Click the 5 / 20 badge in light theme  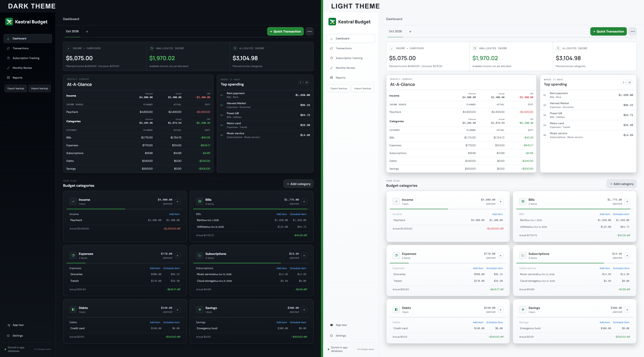coord(626,82)
